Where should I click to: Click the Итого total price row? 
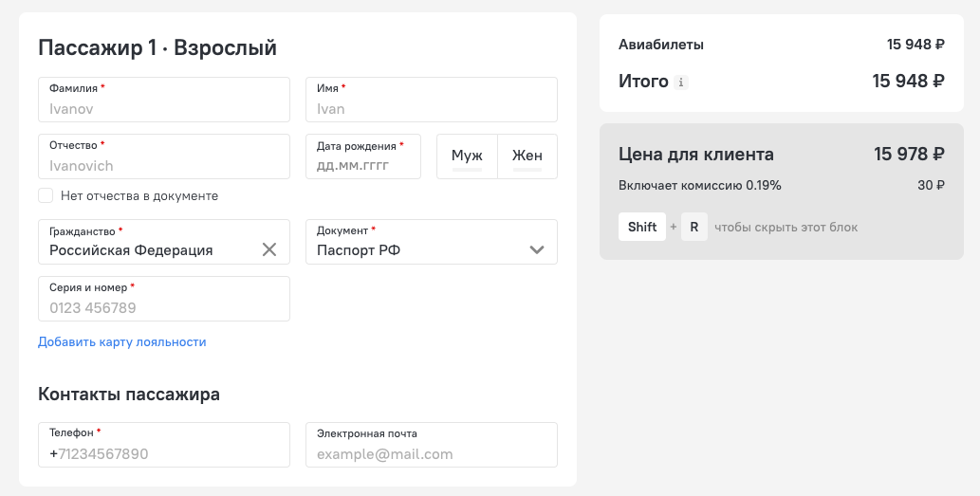click(x=782, y=82)
